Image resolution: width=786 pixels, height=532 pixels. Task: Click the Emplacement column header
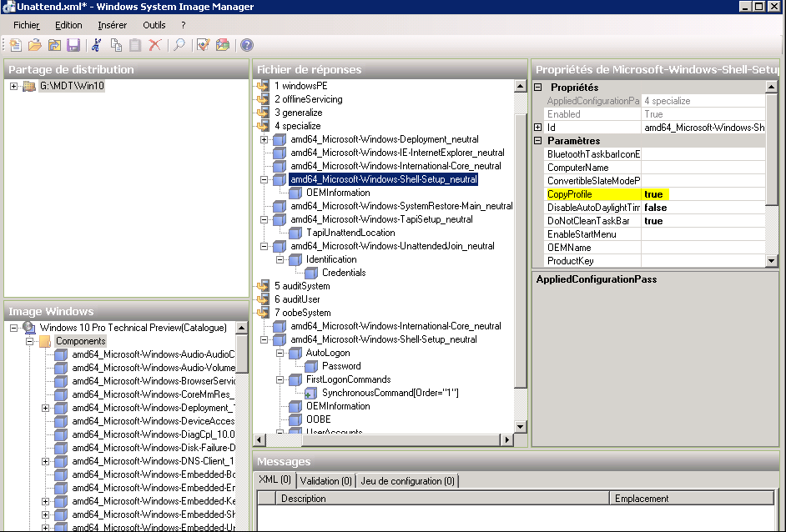pos(691,499)
